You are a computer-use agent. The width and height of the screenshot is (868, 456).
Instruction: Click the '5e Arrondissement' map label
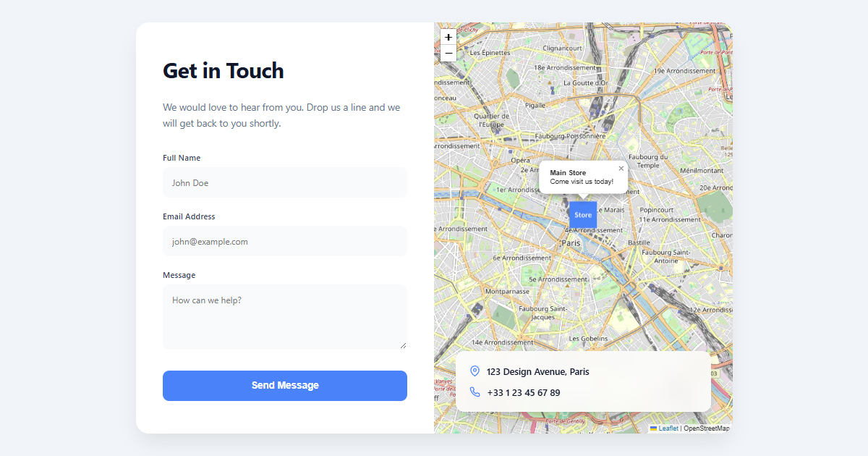pos(558,279)
